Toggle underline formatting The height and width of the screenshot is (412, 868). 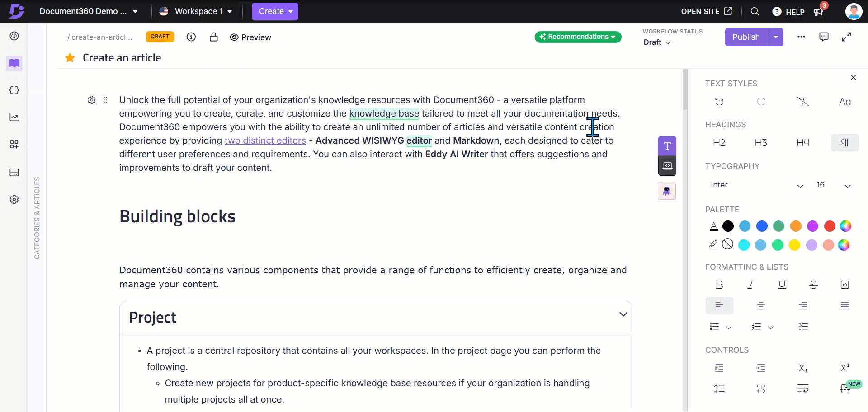782,285
